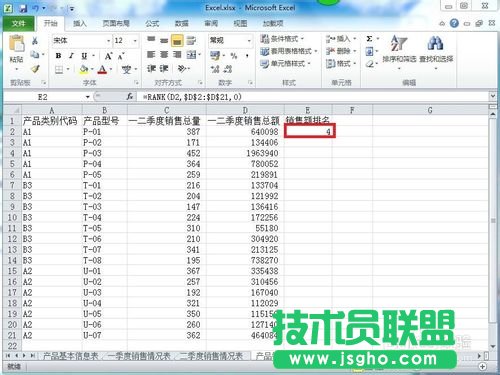Click column D header
Screen dimensions: 500x375
click(245, 110)
